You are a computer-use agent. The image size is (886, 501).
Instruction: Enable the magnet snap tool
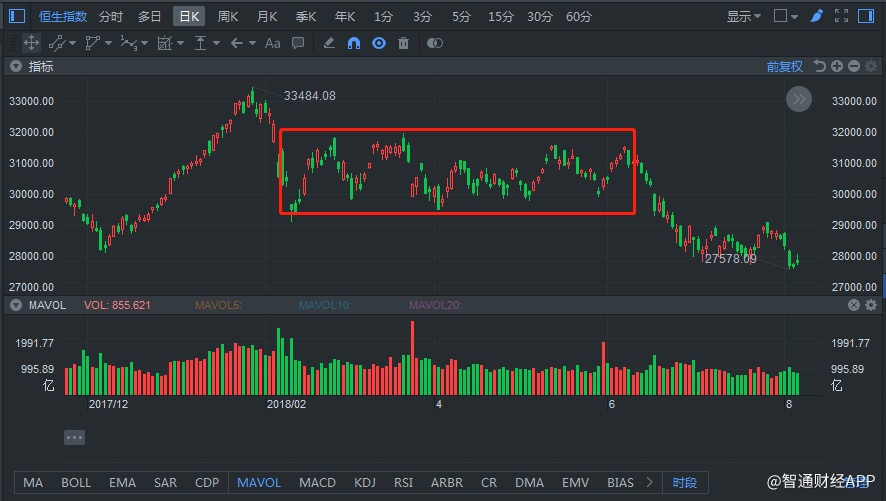pyautogui.click(x=354, y=43)
